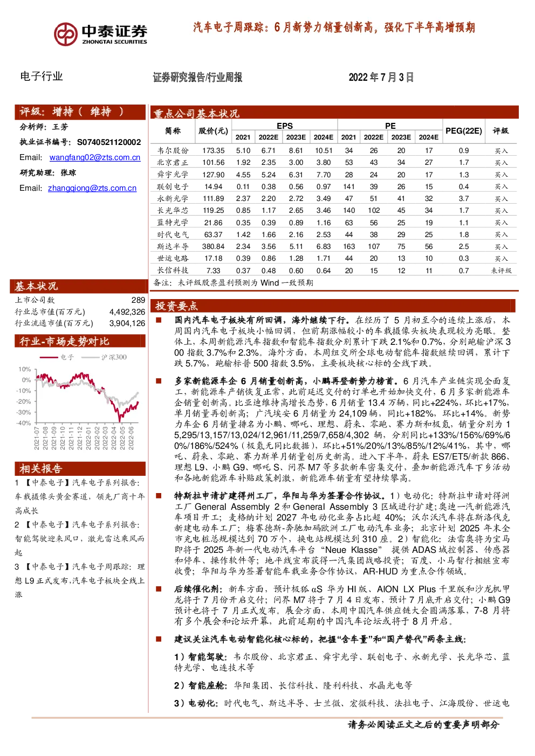Click bullet heading 多家新能源车企6月销量创新高
The width and height of the screenshot is (535, 756).
pyautogui.click(x=286, y=381)
